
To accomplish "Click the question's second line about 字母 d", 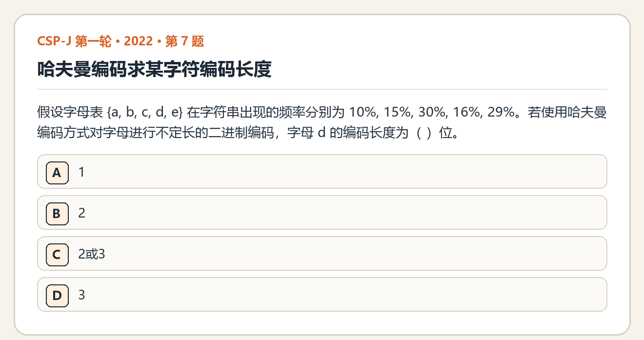I will pyautogui.click(x=248, y=133).
